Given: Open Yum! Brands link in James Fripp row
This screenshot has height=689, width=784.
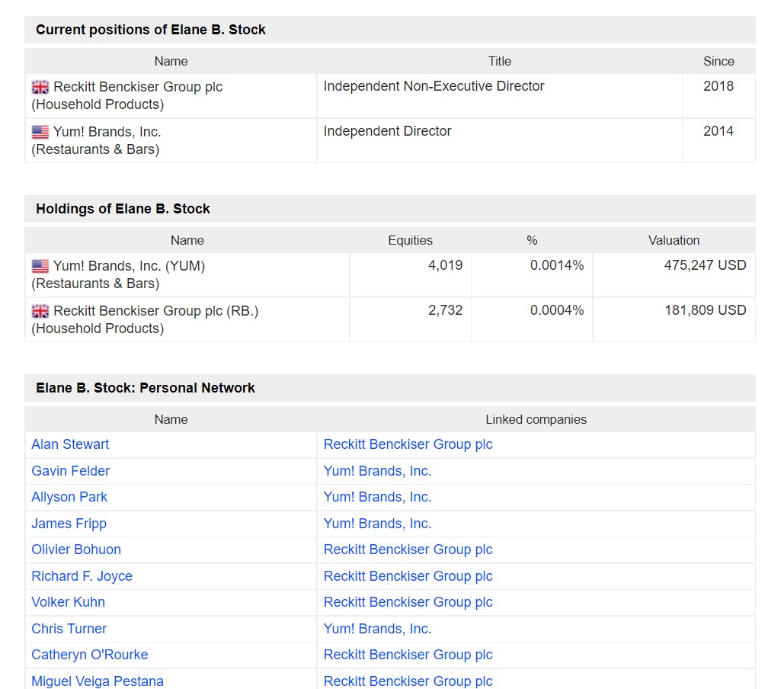Looking at the screenshot, I should [377, 524].
